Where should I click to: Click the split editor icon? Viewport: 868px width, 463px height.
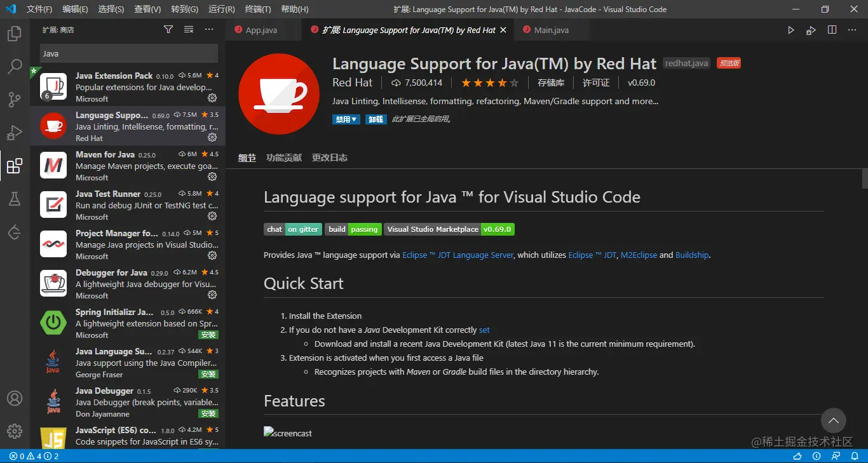click(x=832, y=29)
